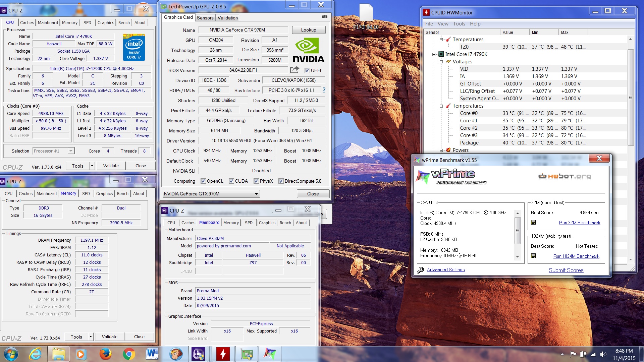Open Tools dropdown arrow in CPU-Z Memory window

tap(91, 337)
